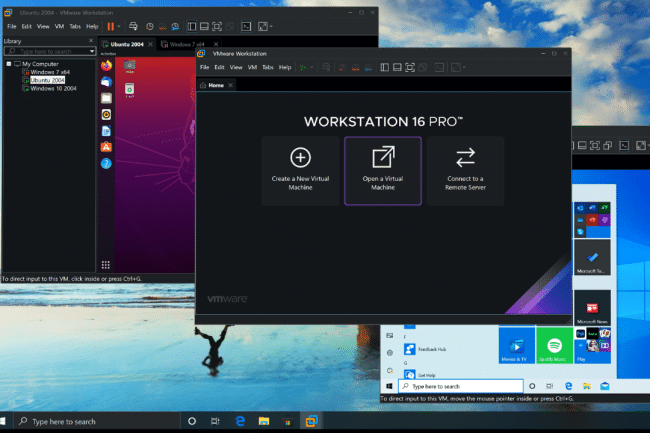Click the search box in Windows 10 VM taskbar
650x433 pixels.
[461, 386]
